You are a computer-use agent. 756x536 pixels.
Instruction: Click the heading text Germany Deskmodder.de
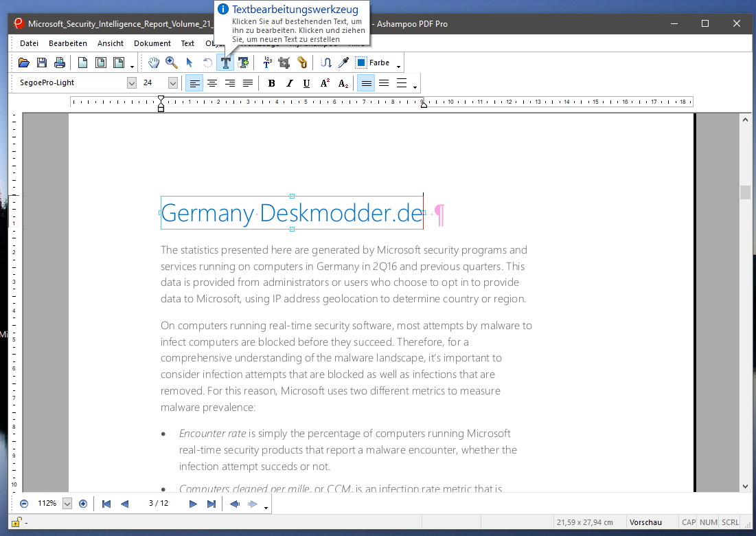(x=293, y=213)
